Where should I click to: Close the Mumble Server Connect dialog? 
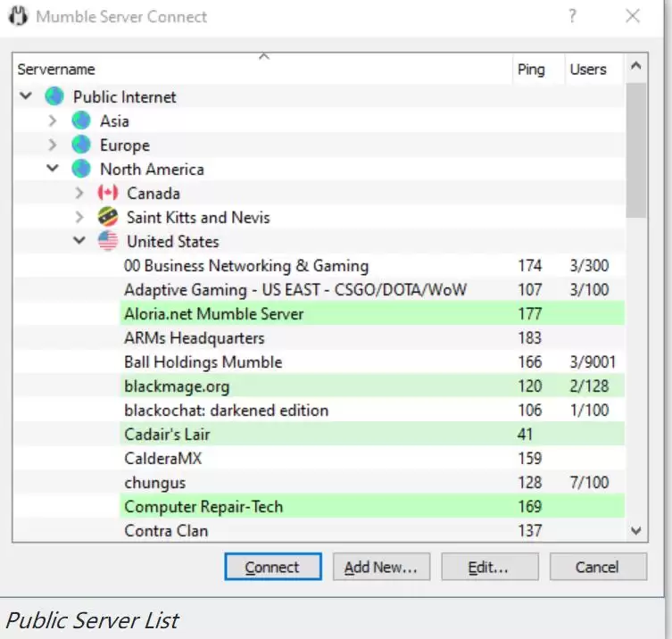click(633, 16)
